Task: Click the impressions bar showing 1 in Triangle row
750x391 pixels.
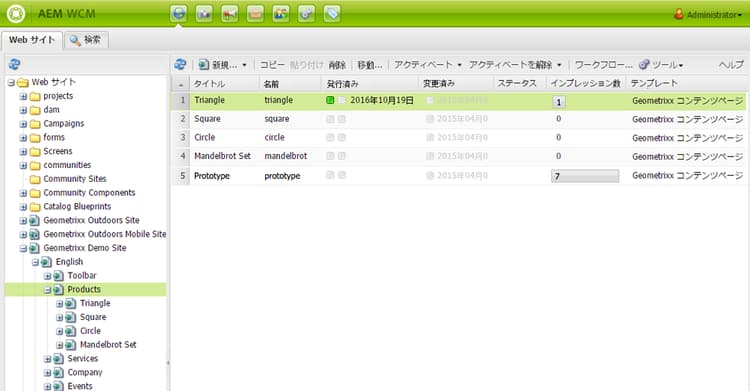Action: (558, 101)
